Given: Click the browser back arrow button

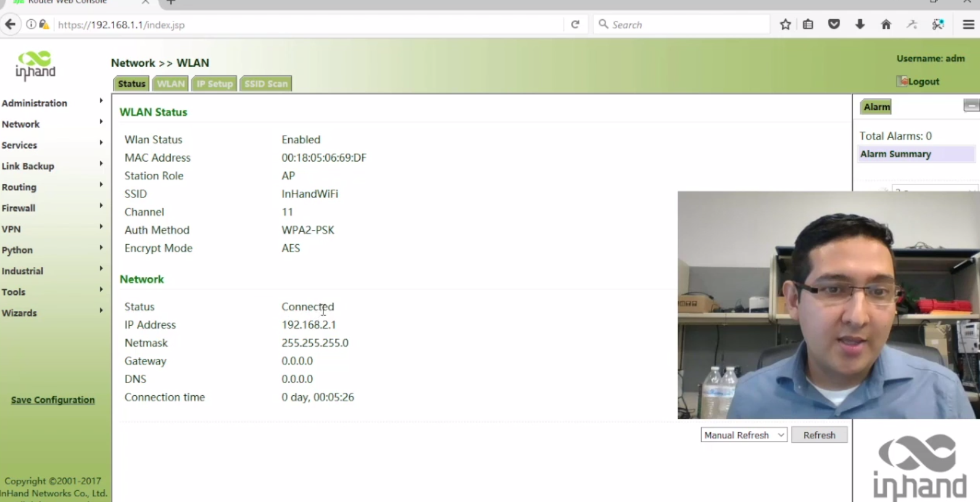Looking at the screenshot, I should coord(10,25).
